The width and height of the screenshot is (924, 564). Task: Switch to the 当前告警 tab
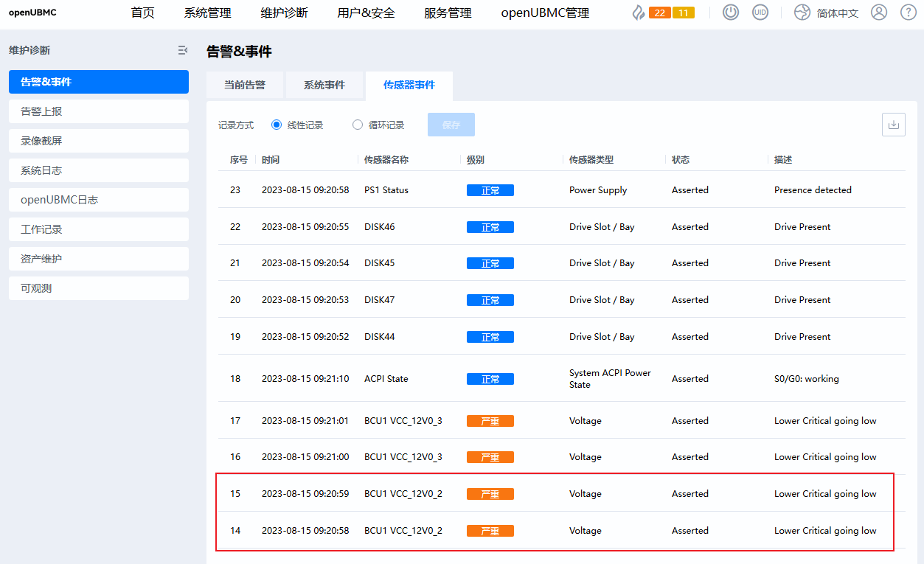(245, 85)
